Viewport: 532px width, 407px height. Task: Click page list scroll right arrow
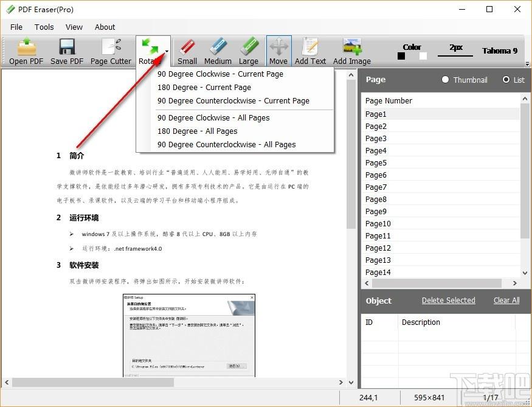515,283
